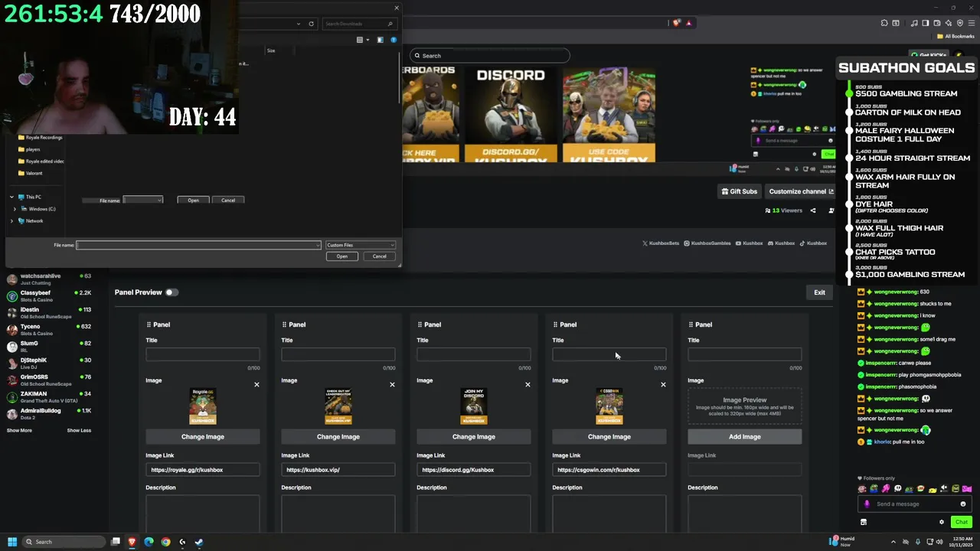Image resolution: width=980 pixels, height=551 pixels.
Task: Click the share icon beside Viewers
Action: point(813,210)
